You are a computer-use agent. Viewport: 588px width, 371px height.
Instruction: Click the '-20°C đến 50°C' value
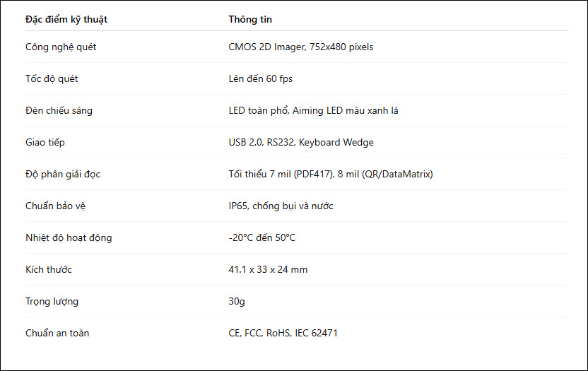[x=262, y=238]
